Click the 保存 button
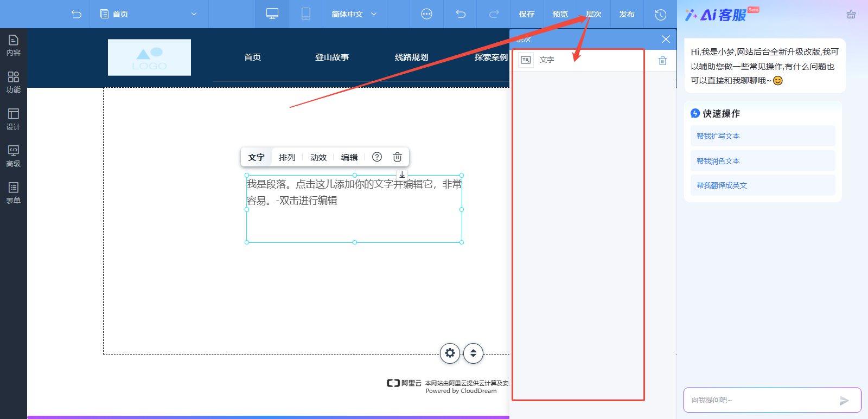868x419 pixels. click(527, 14)
